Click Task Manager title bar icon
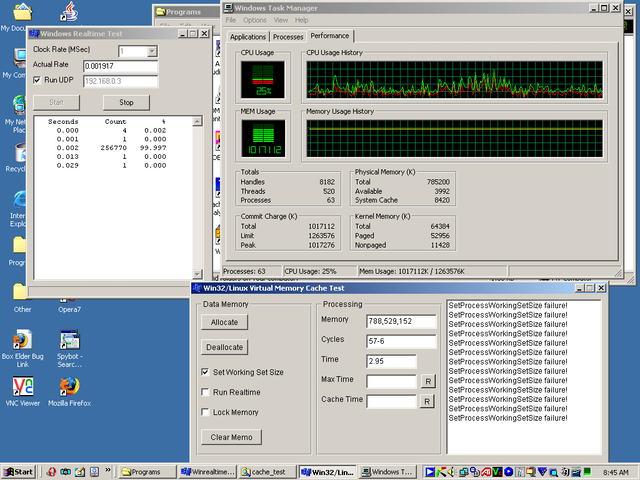640x480 pixels. (229, 8)
